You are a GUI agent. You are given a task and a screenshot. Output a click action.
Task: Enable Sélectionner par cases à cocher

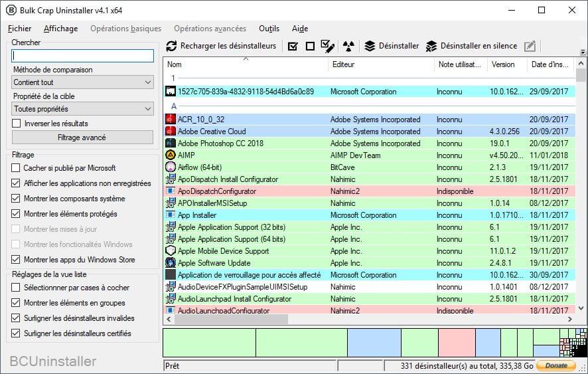(x=15, y=288)
